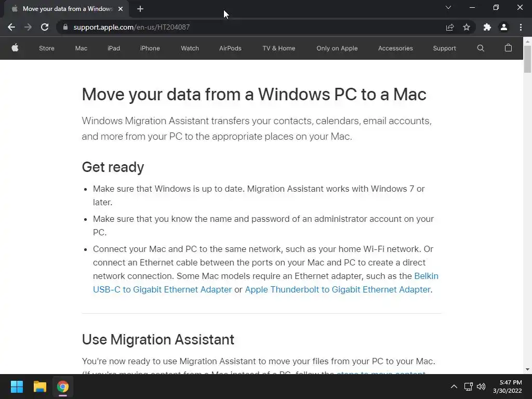The height and width of the screenshot is (399, 532).
Task: Show hidden icons in system tray
Action: [x=454, y=387]
